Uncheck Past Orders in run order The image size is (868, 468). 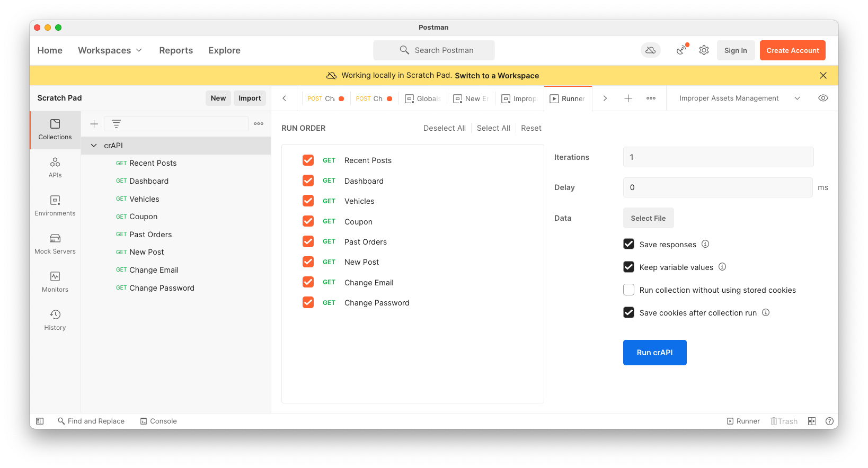click(308, 241)
